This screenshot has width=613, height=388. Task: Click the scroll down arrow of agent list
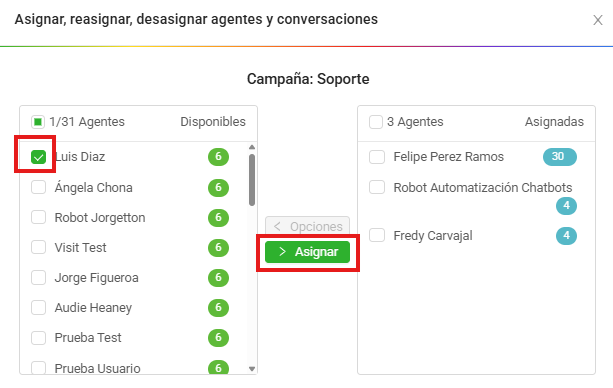coord(252,369)
